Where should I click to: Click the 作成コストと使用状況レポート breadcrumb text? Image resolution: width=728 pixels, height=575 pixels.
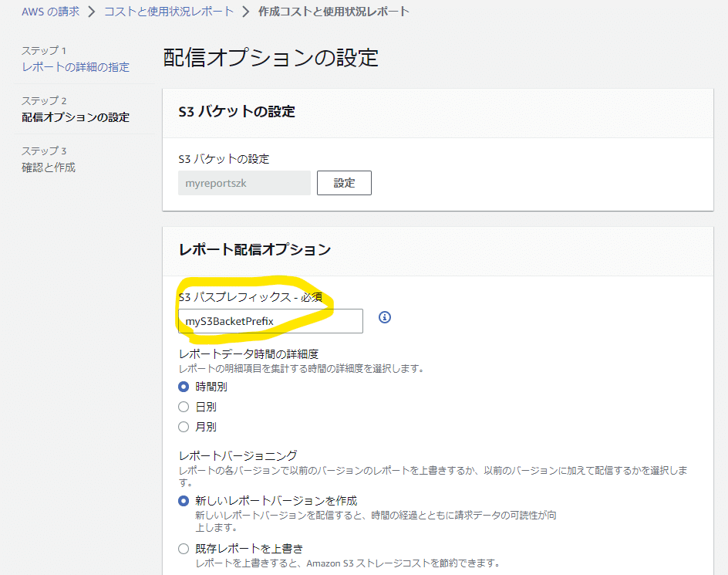click(334, 12)
